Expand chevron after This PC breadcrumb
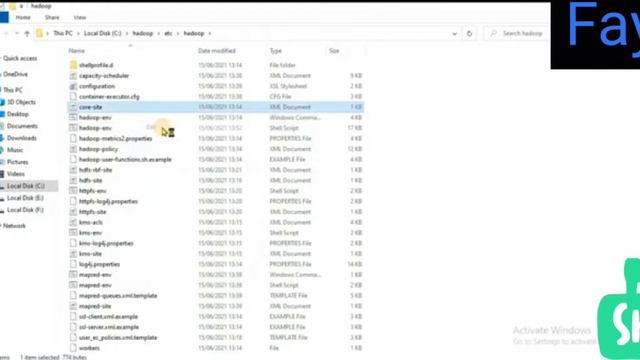Screen dimensions: 640x360 click(78, 33)
